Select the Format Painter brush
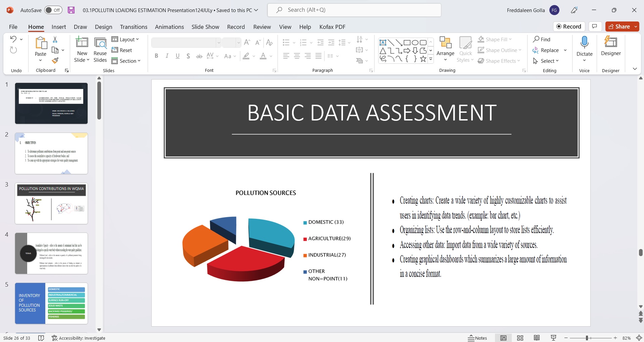 [55, 60]
